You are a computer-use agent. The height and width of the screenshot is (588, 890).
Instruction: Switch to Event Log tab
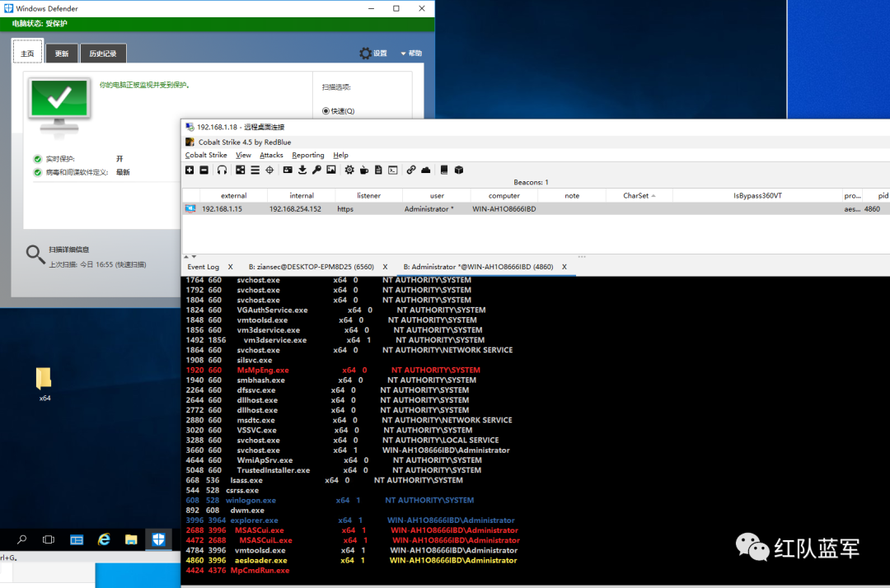pos(204,267)
